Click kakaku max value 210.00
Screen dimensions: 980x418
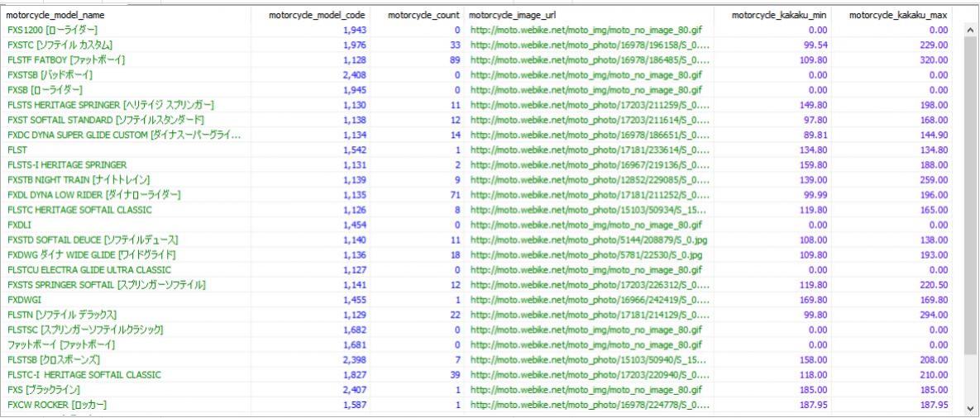(935, 374)
